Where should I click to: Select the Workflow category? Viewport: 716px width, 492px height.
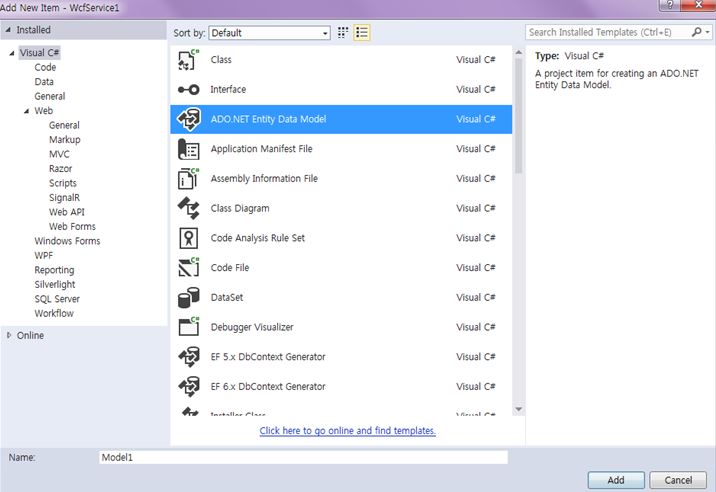pyautogui.click(x=54, y=313)
